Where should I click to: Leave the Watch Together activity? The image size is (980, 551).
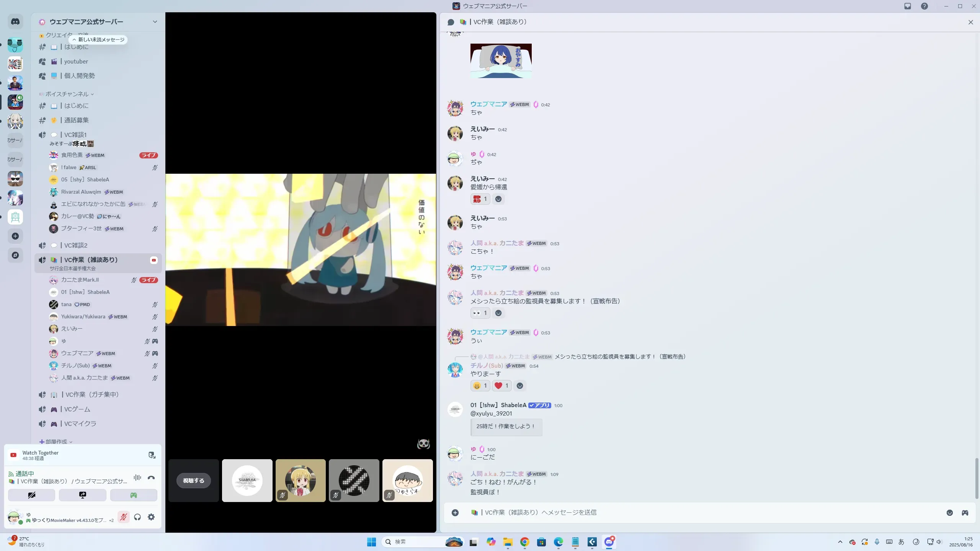(152, 455)
